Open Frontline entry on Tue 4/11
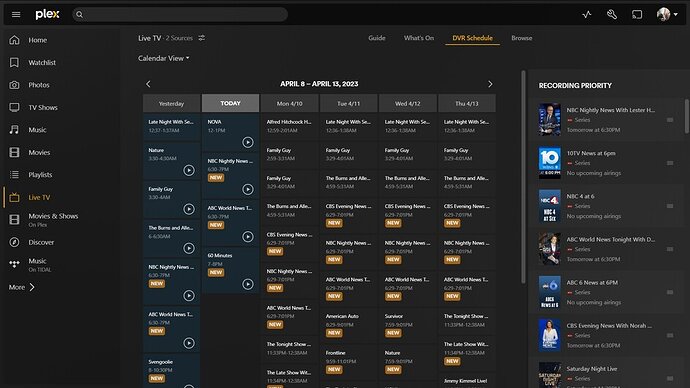690x388 pixels. [x=349, y=362]
